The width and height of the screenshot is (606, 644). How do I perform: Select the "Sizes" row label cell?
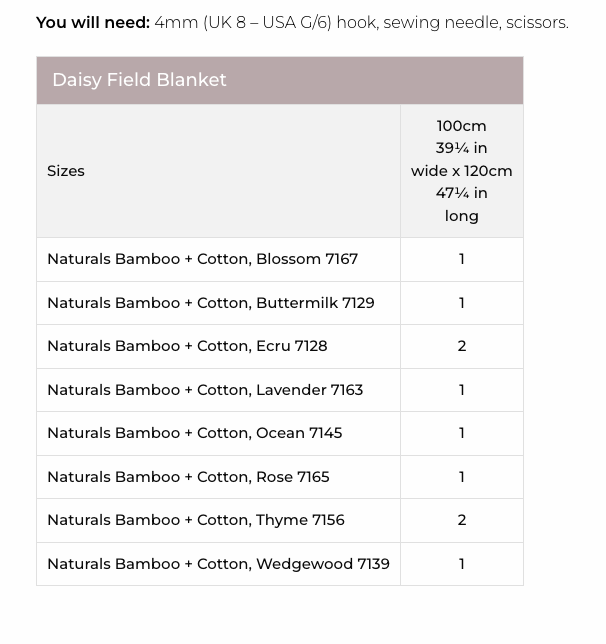(x=66, y=171)
